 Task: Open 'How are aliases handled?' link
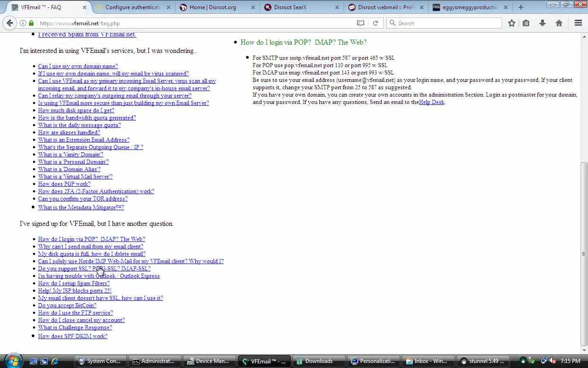(x=69, y=132)
